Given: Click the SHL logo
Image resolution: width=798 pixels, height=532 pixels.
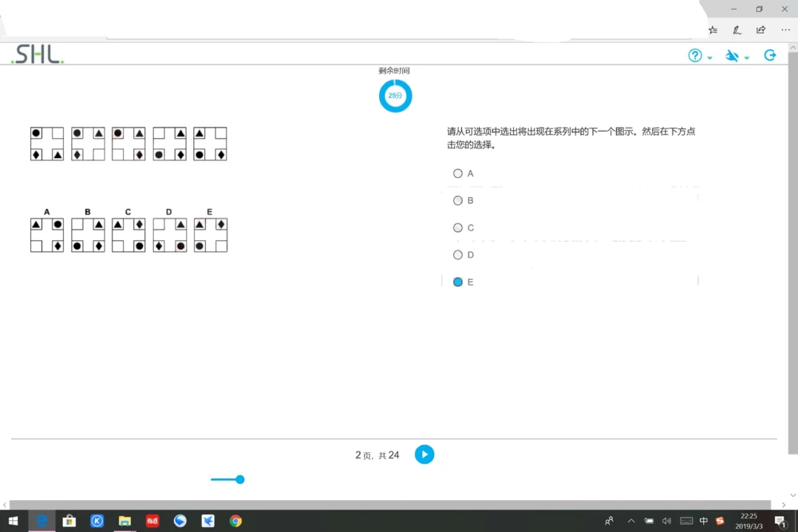Looking at the screenshot, I should 35,54.
